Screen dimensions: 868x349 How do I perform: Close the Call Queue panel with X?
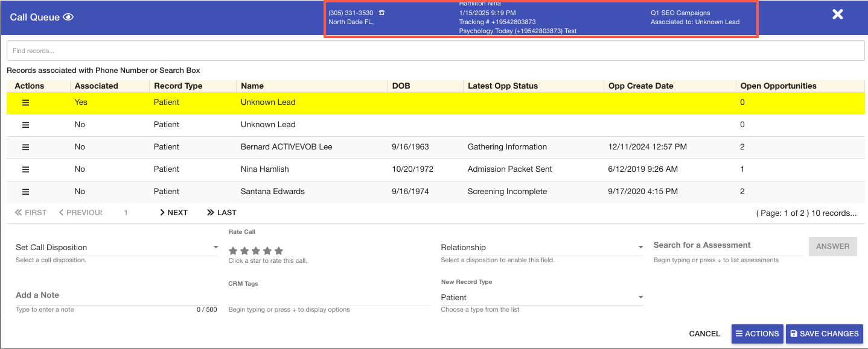(838, 14)
